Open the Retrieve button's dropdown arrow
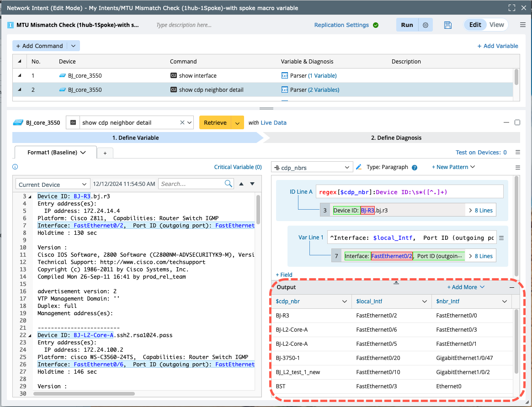Viewport: 532px width, 407px height. click(237, 123)
